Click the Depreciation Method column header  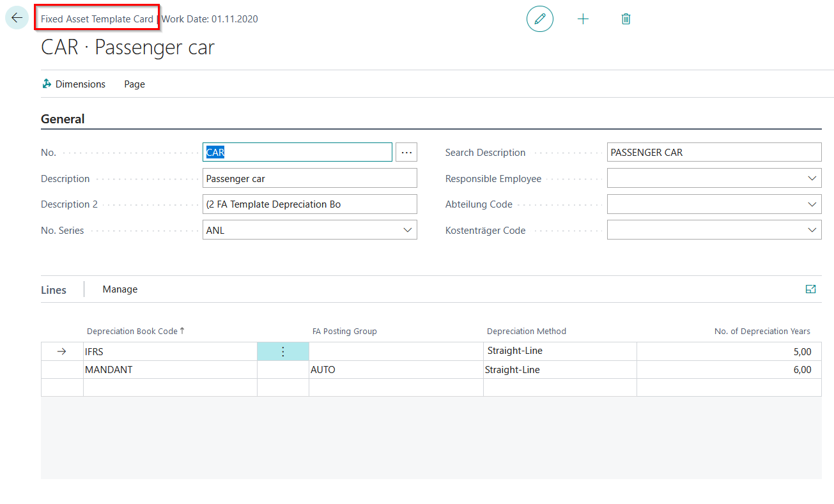click(x=526, y=331)
